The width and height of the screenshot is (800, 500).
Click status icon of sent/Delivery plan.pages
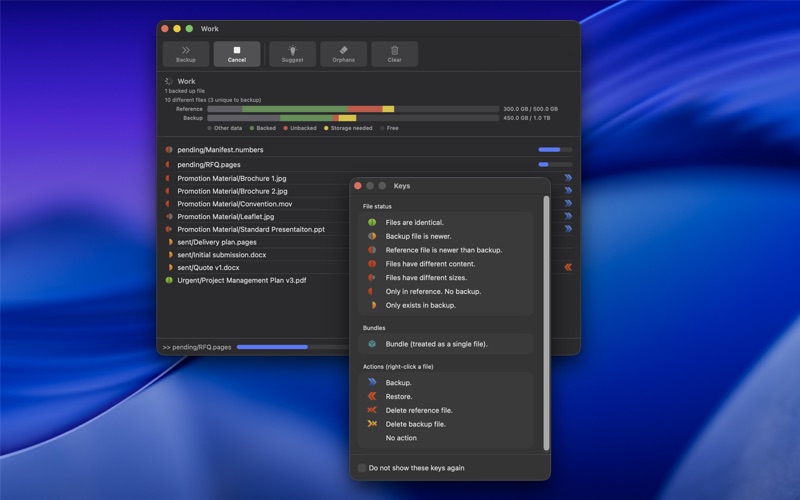click(x=170, y=242)
